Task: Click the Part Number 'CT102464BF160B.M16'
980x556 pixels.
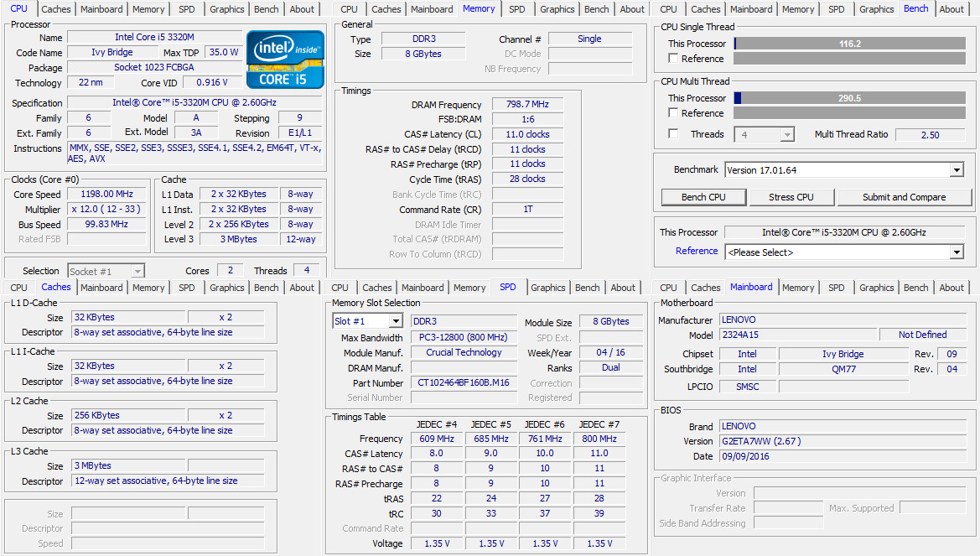Action: pos(464,382)
